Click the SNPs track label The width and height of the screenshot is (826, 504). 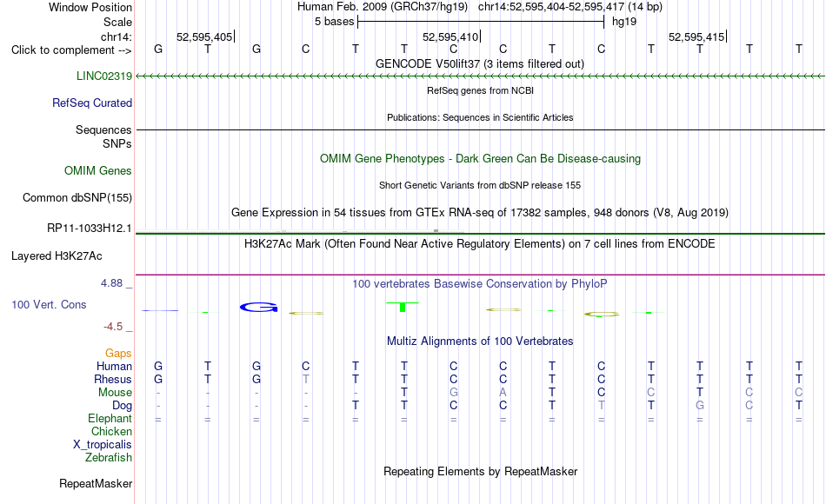click(117, 143)
